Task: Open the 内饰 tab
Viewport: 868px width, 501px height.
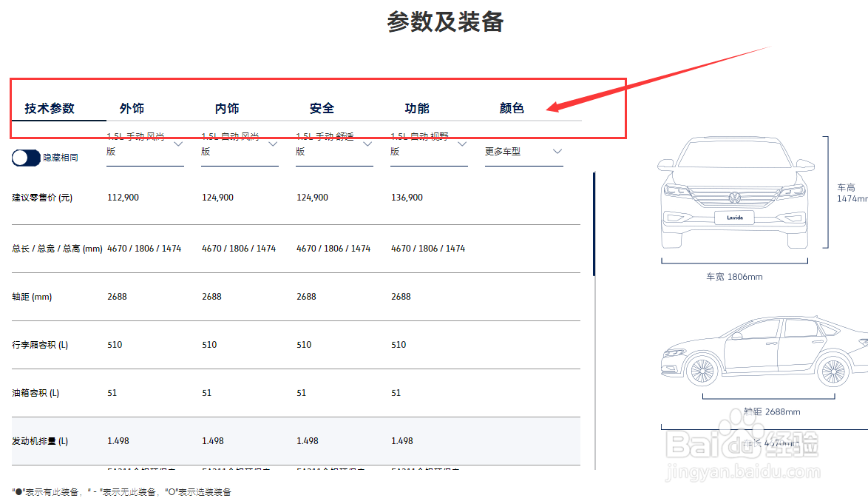Action: point(227,108)
